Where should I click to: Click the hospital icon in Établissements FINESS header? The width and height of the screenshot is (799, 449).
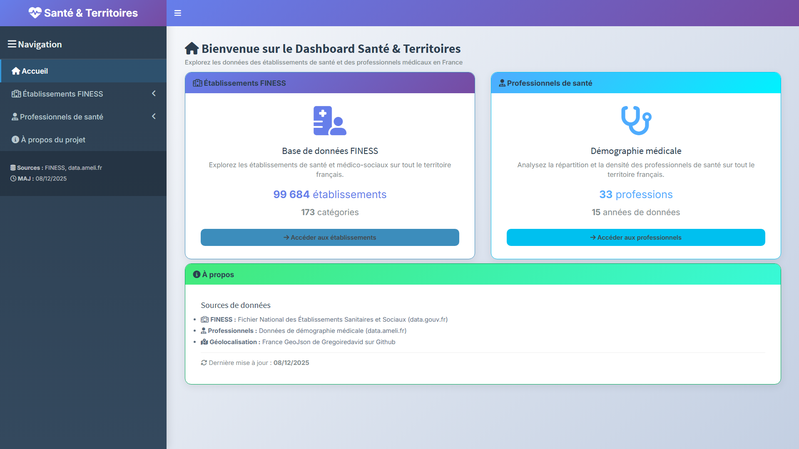pos(198,83)
